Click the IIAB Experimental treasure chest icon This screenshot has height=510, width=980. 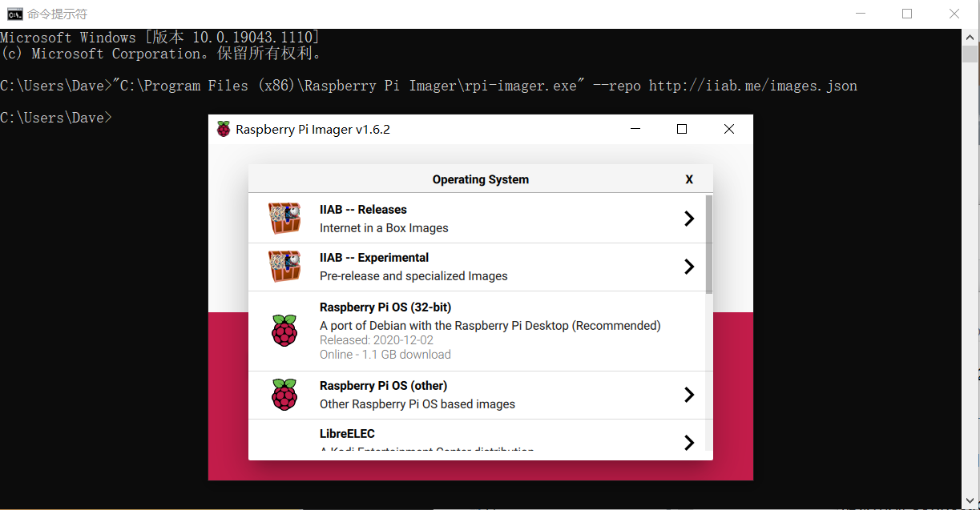[284, 267]
